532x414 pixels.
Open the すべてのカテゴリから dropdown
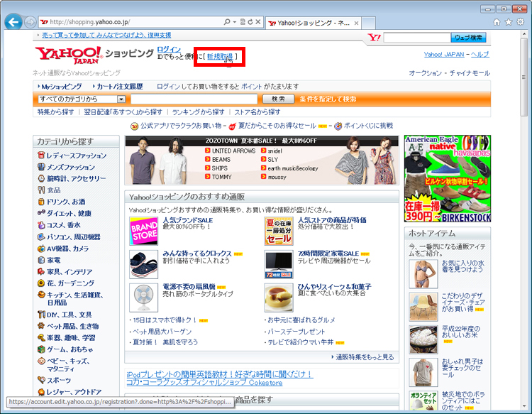click(x=82, y=99)
